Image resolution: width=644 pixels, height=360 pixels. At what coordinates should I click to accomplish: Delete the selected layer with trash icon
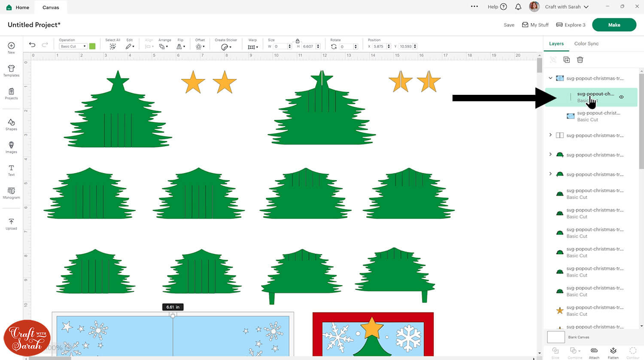[580, 60]
